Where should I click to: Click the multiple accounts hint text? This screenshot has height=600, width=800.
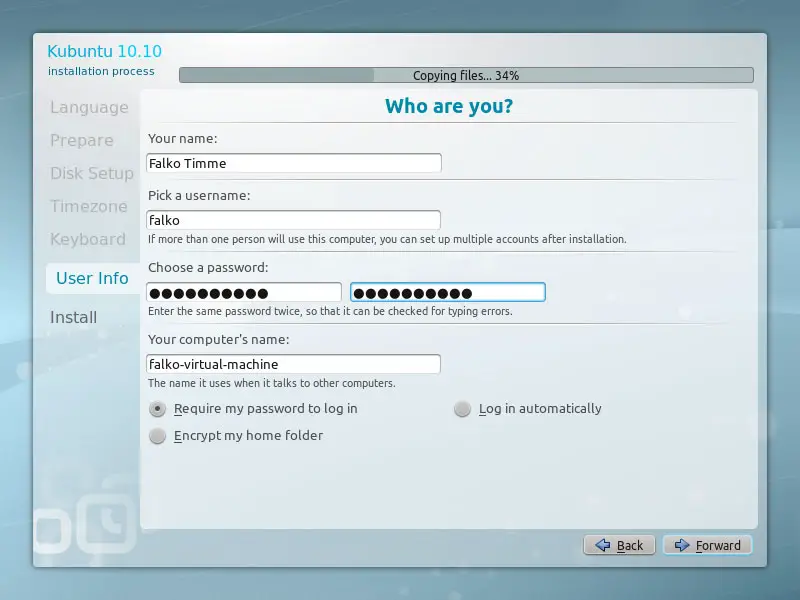(x=387, y=239)
